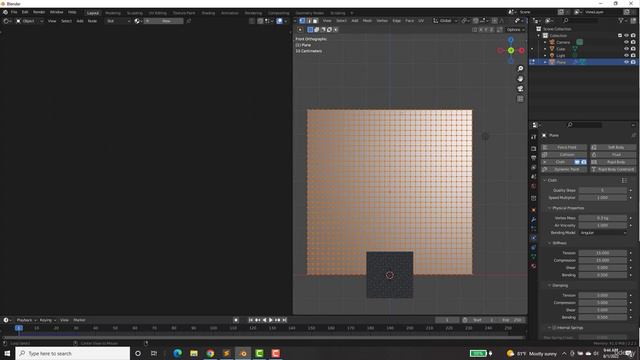Click the viewport zoom magnifier icon
The width and height of the screenshot is (640, 360).
pyautogui.click(x=520, y=69)
